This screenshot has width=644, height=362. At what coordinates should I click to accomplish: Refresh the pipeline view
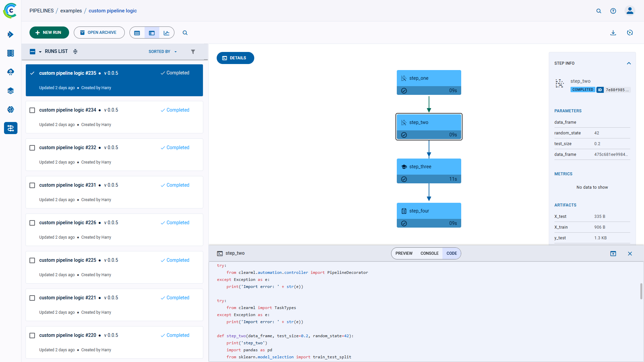630,33
